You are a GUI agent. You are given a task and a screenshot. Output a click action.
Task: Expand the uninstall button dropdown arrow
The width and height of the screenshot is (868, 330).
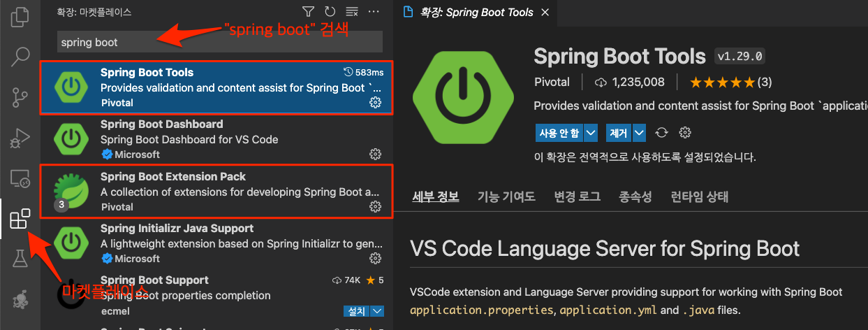639,133
